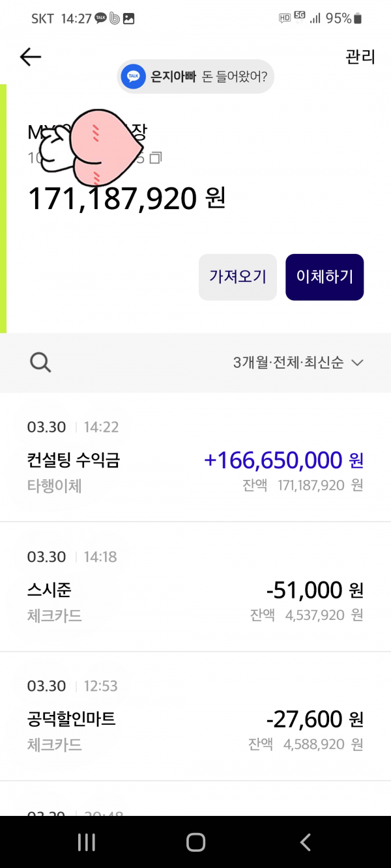391x868 pixels.
Task: Open the 관리 menu
Action: [360, 57]
